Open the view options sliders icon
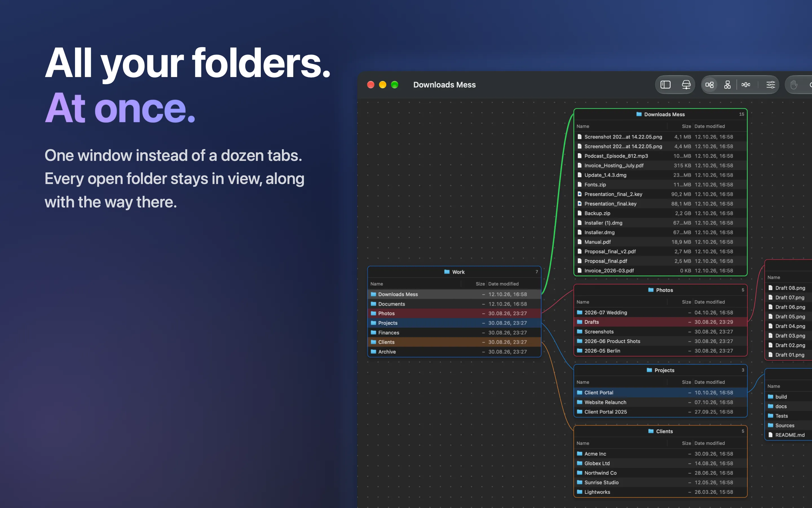 coord(771,85)
